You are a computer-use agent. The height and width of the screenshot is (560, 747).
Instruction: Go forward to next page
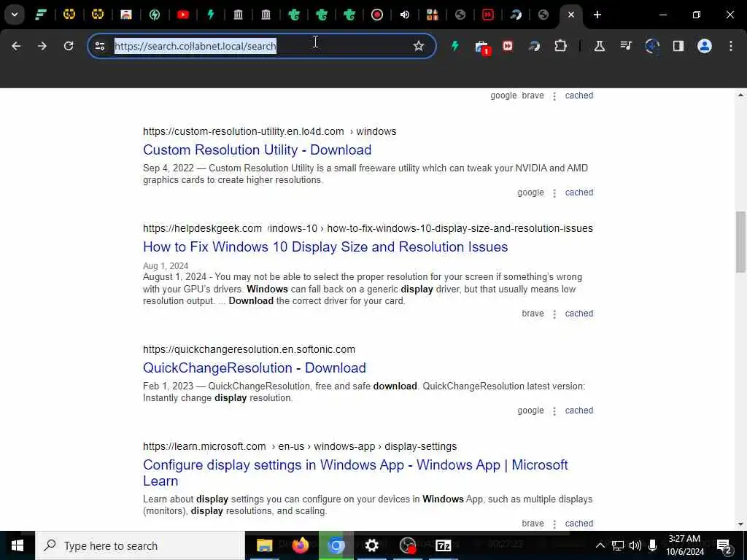tap(42, 46)
